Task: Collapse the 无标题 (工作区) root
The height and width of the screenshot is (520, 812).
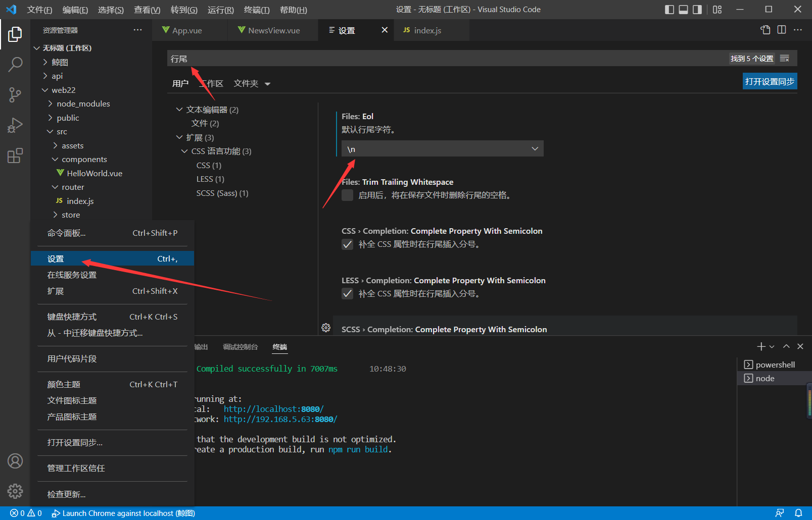Action: pyautogui.click(x=37, y=48)
